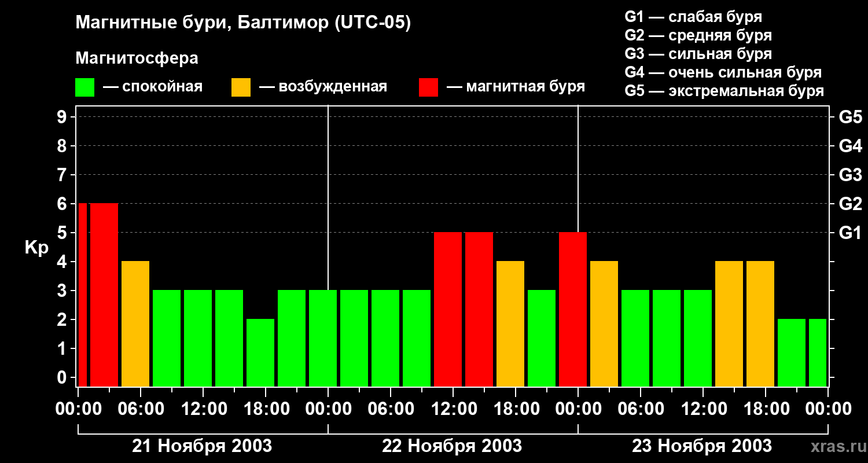Click the '— спокойная' legend label
868x463 pixels.
coord(153,87)
